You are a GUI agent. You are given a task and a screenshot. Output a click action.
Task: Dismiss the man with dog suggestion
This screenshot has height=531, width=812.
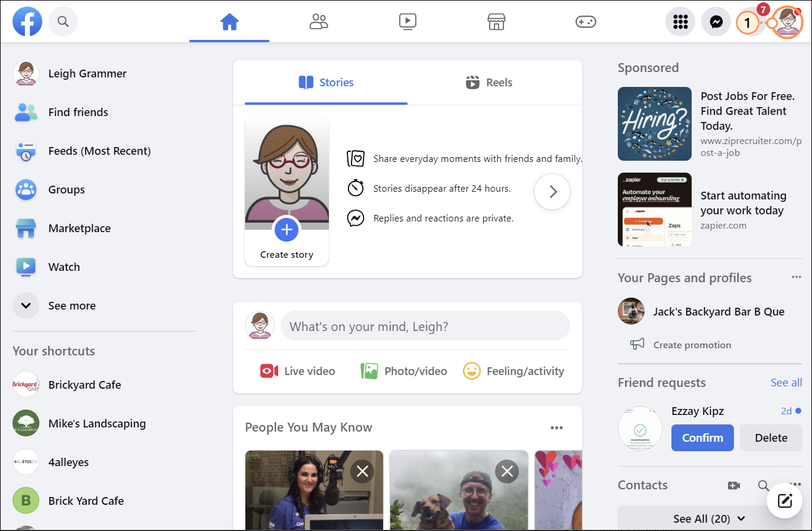pyautogui.click(x=507, y=473)
